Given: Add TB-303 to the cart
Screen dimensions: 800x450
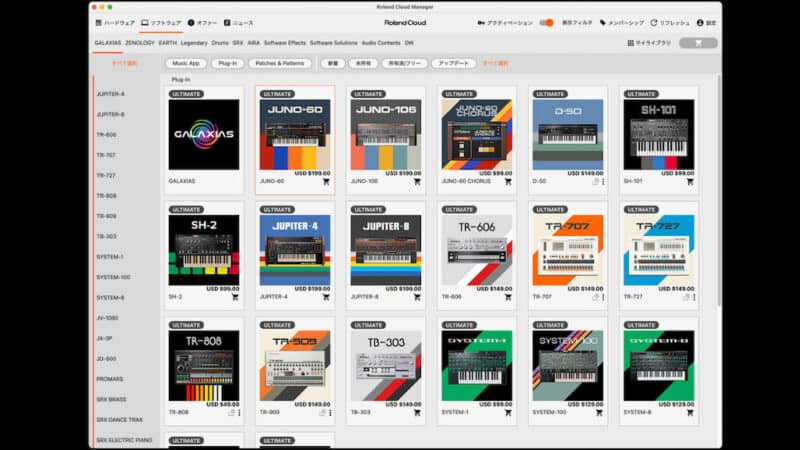Looking at the screenshot, I should point(417,413).
